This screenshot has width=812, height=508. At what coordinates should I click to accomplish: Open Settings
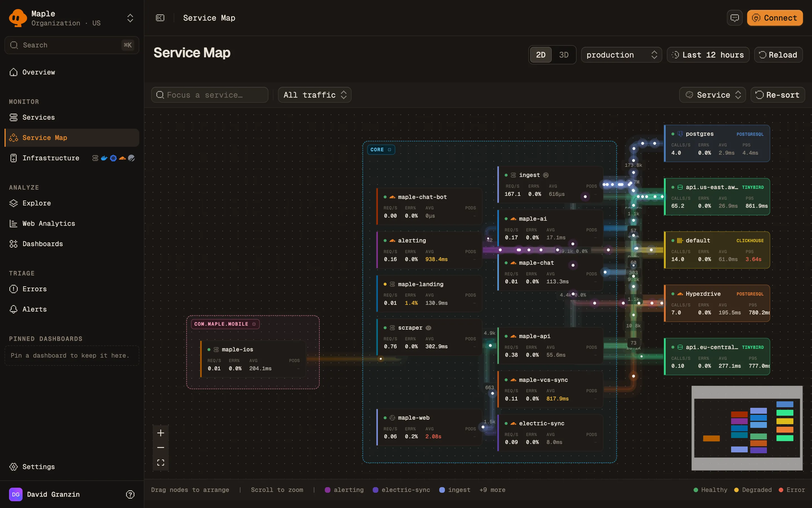(72, 467)
